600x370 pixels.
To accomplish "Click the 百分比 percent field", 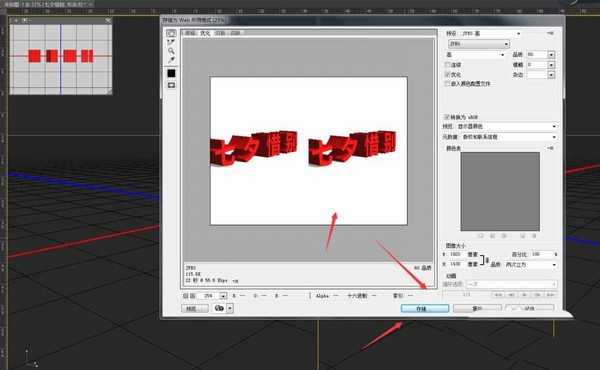I will click(x=542, y=254).
